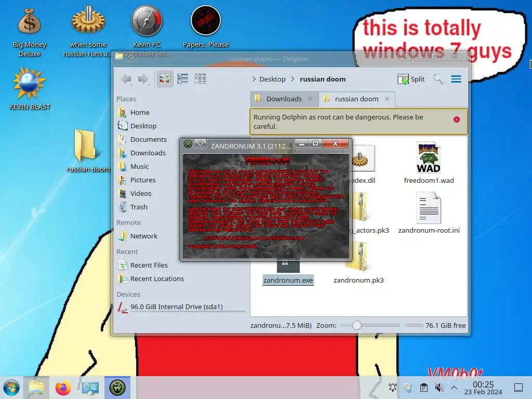Switch to Zandronum taskbar entry
532x399 pixels.
[117, 388]
